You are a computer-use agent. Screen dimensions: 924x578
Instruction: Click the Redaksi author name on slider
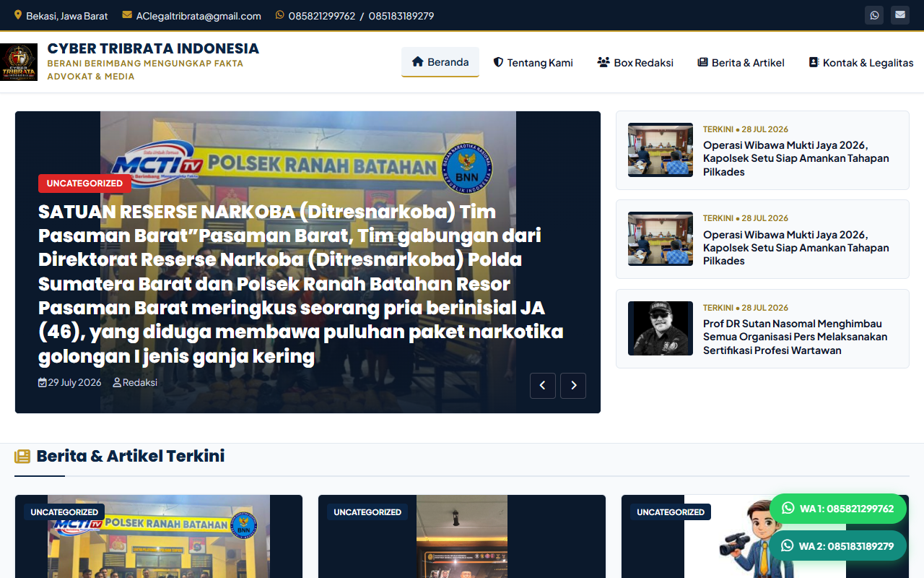[x=140, y=383]
